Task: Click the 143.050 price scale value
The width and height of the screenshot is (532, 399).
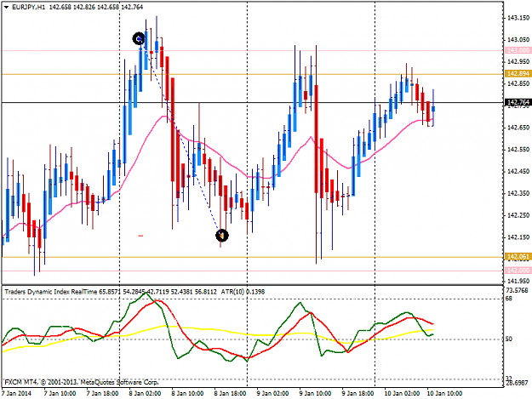Action: point(518,40)
